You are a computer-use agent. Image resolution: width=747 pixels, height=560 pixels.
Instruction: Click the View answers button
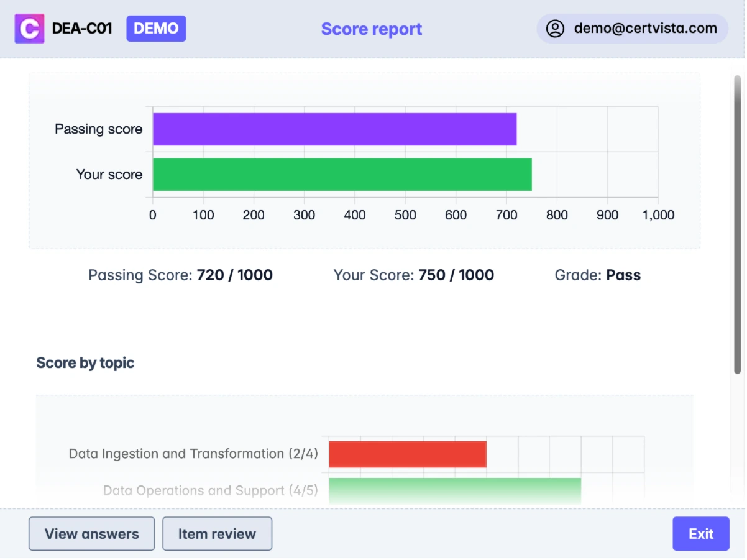coord(91,533)
